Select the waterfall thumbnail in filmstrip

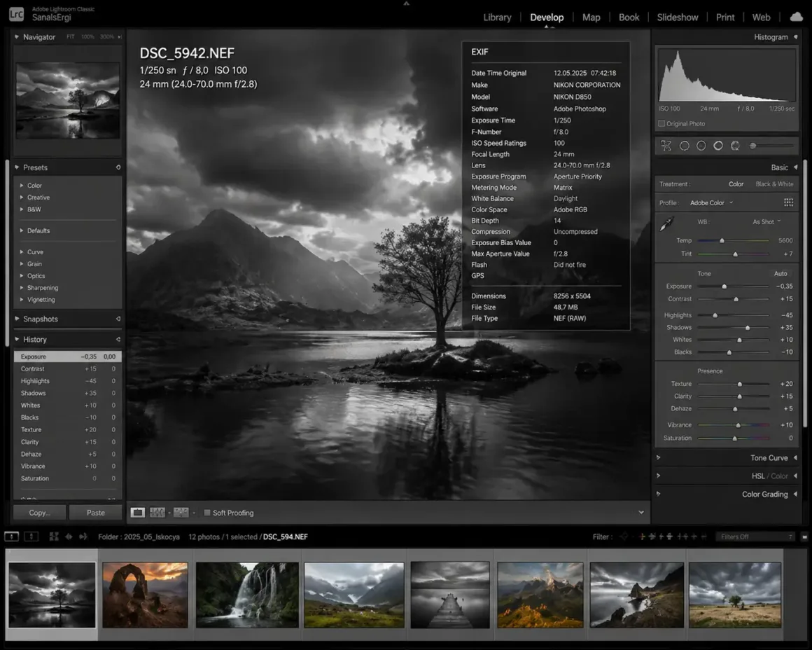247,595
